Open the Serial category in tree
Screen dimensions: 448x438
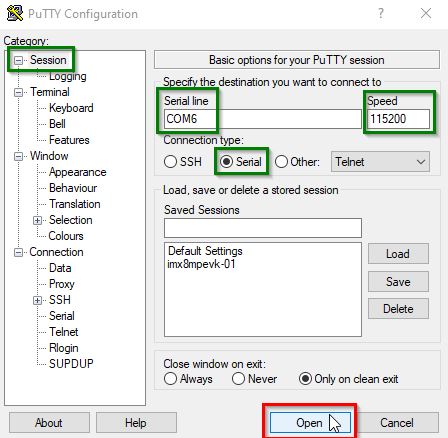pos(62,316)
